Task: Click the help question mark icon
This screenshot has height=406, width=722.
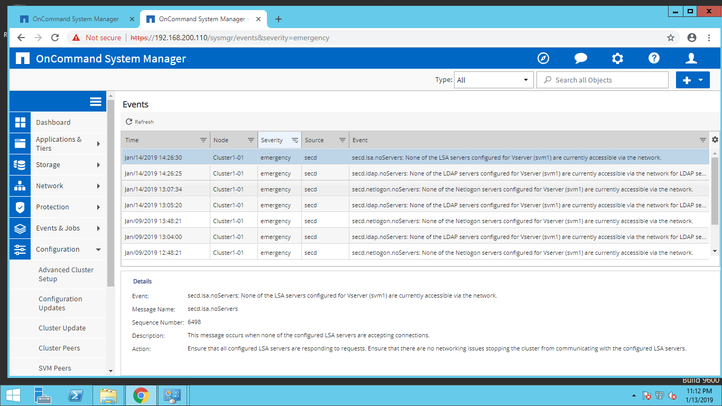Action: pos(654,59)
